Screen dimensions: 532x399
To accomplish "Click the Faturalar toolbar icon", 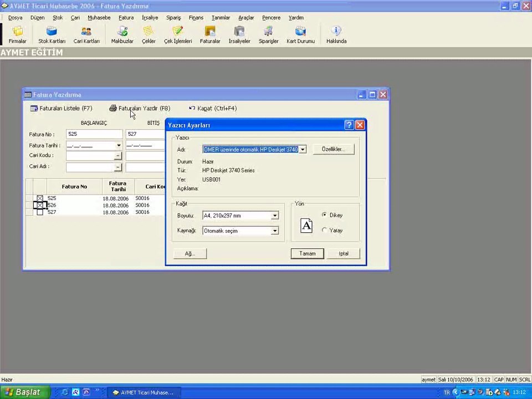I will pos(210,34).
